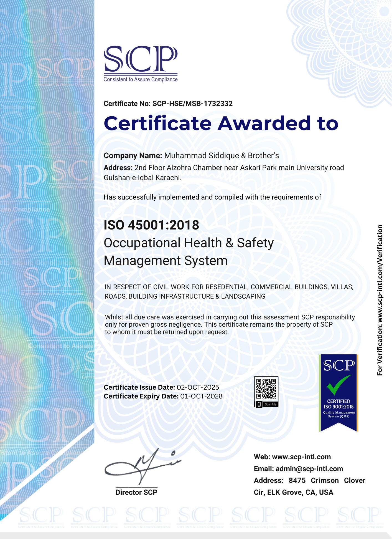392x555 pixels.
Task: Click the 'Director SCP' label
Action: point(136,492)
